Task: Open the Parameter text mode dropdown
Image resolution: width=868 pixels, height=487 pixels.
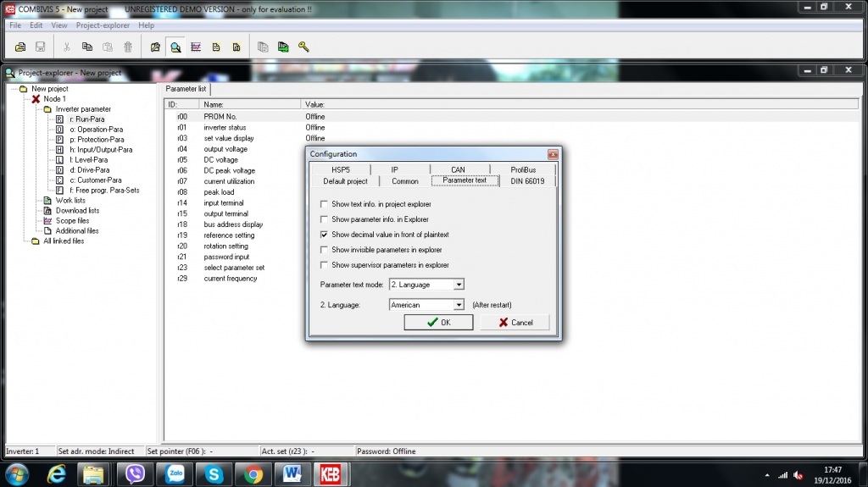Action: pos(459,285)
